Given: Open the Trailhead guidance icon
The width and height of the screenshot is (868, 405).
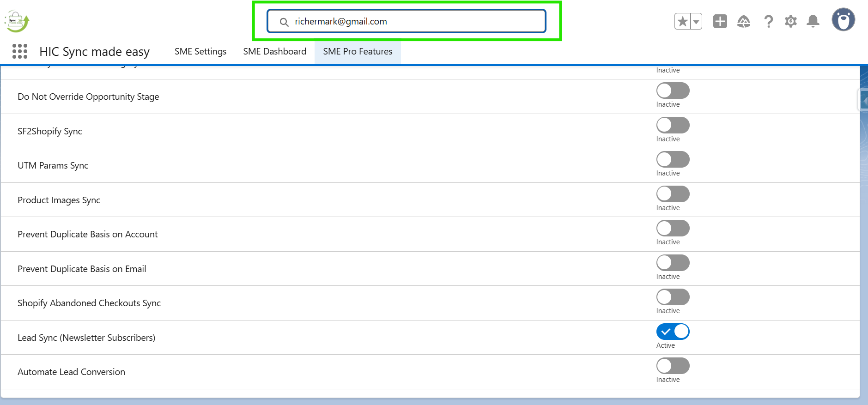Looking at the screenshot, I should point(744,21).
